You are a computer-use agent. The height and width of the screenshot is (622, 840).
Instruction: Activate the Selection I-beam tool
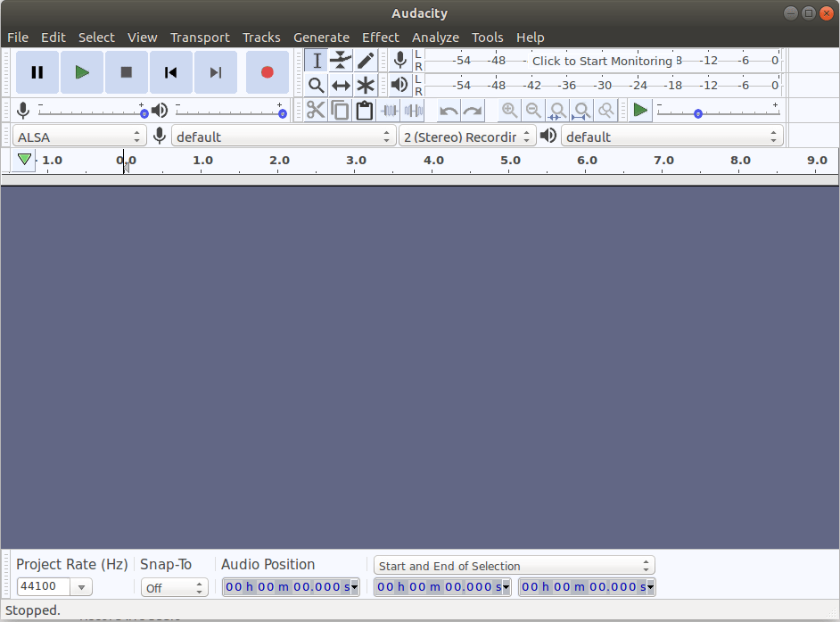(x=317, y=61)
